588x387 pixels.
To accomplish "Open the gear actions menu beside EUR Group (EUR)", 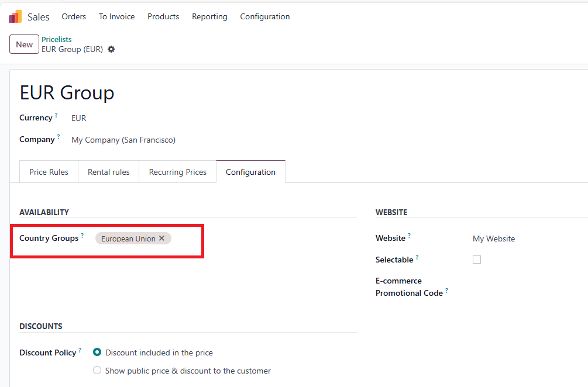I will (111, 50).
